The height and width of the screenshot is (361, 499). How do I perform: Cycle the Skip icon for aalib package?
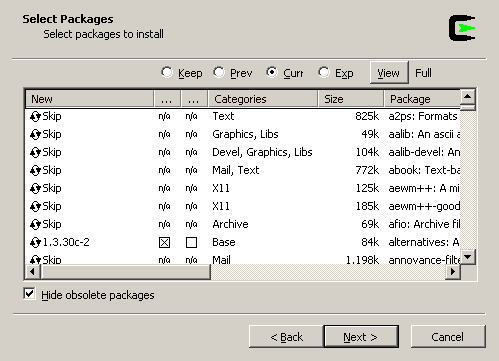(35, 134)
